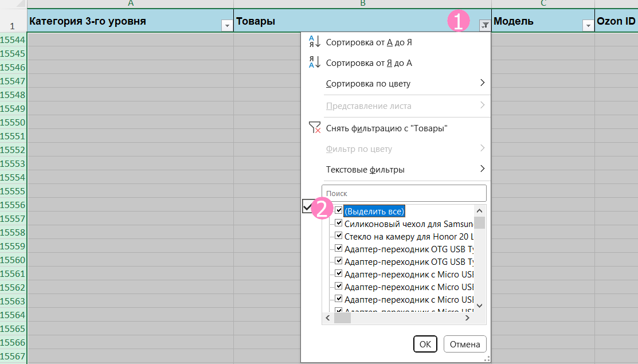638x364 pixels.
Task: Select row header 1
Action: click(13, 21)
